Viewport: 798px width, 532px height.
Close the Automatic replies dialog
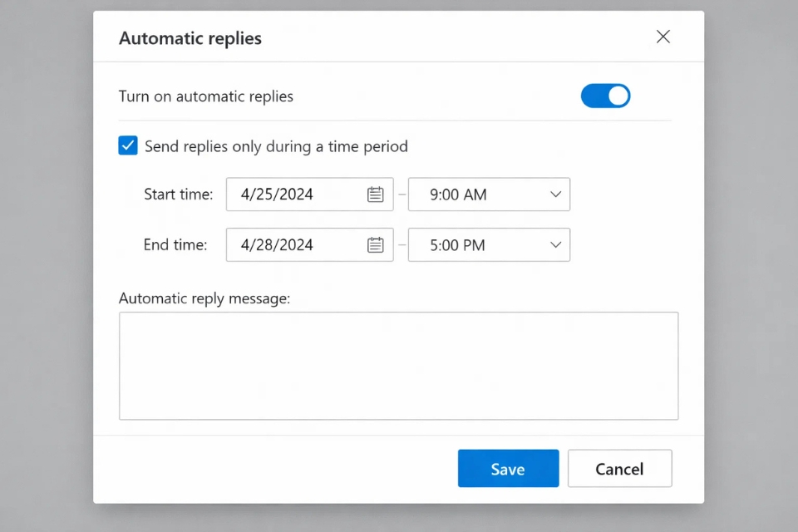coord(663,37)
